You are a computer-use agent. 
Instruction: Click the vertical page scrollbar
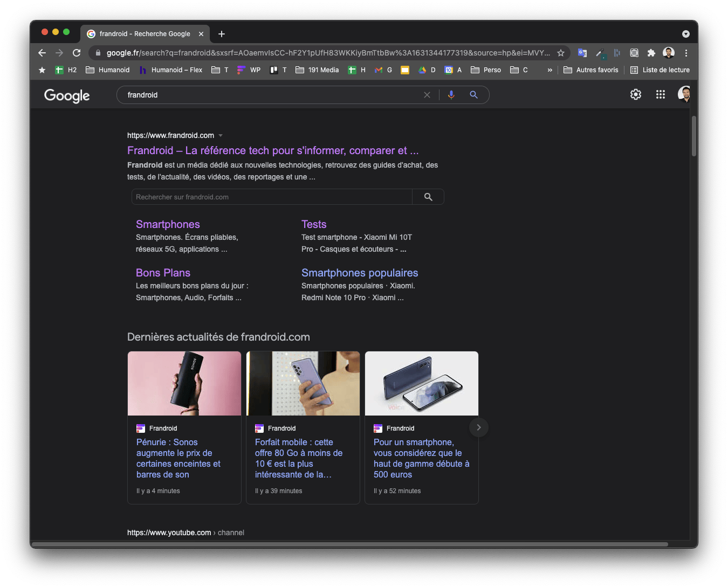[x=694, y=136]
